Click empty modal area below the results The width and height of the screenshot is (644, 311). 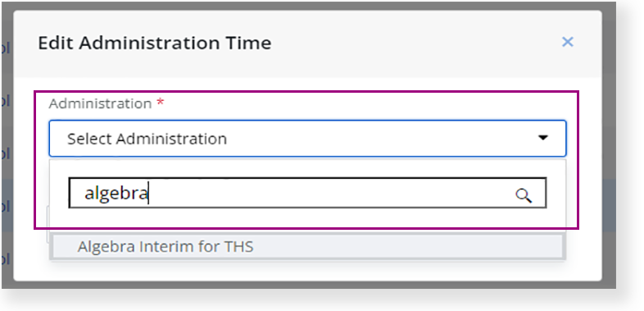pyautogui.click(x=307, y=270)
